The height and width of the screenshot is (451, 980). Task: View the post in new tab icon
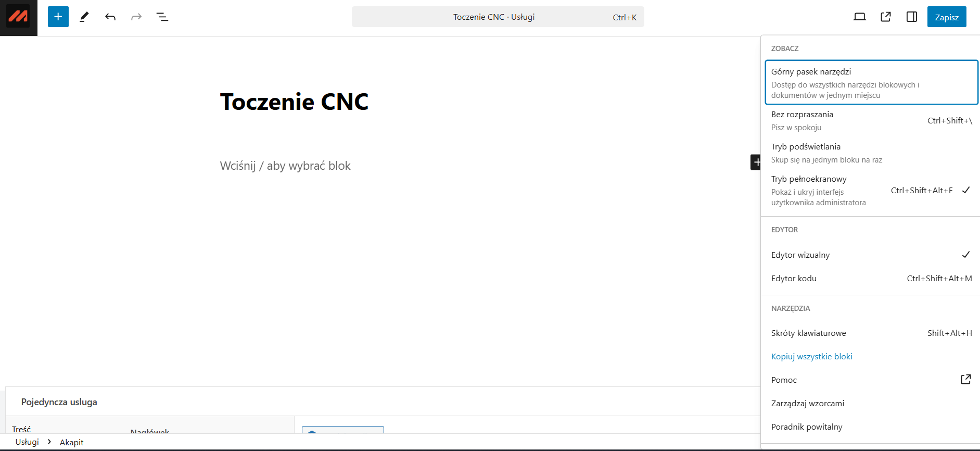[x=886, y=17]
